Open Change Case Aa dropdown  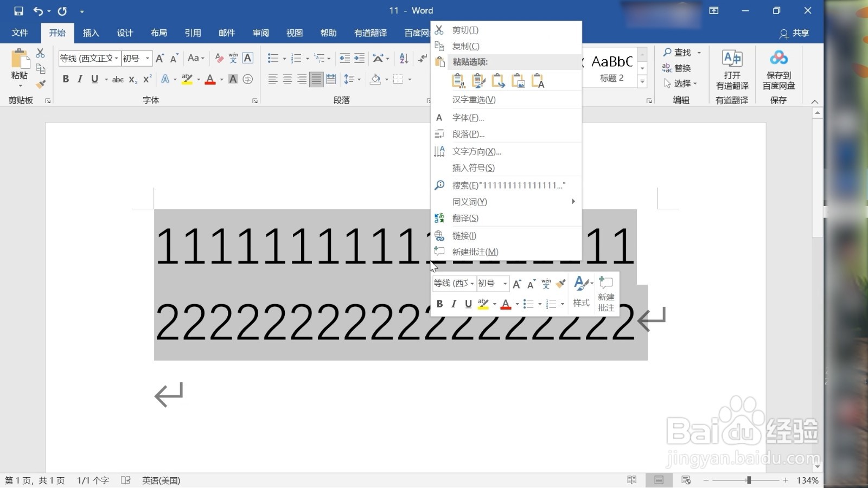click(196, 58)
